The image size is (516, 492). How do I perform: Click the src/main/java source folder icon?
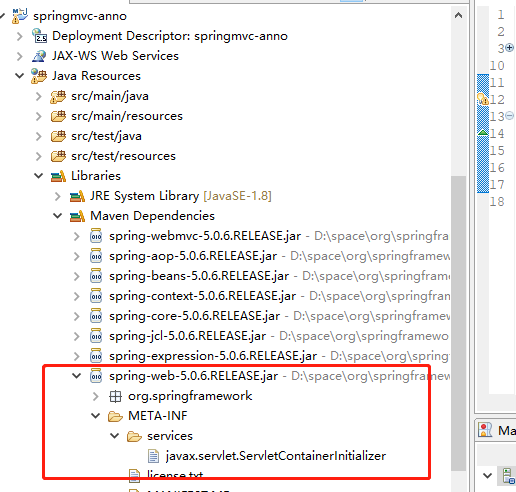[58, 96]
